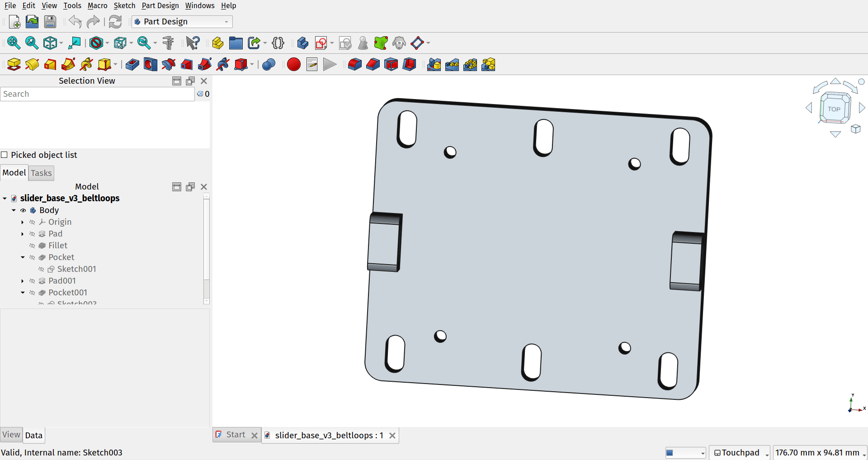The image size is (868, 460).
Task: Click the Boolean operation icon
Action: pyautogui.click(x=269, y=65)
